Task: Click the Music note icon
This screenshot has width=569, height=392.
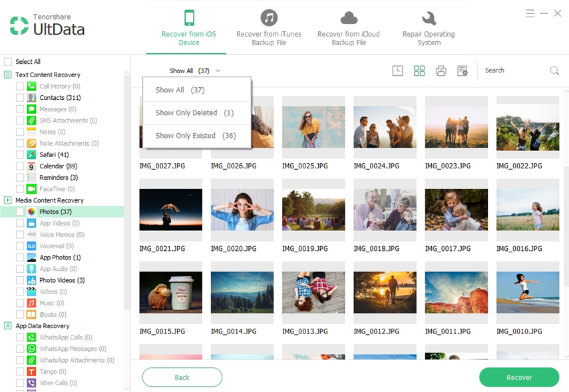Action: click(31, 303)
